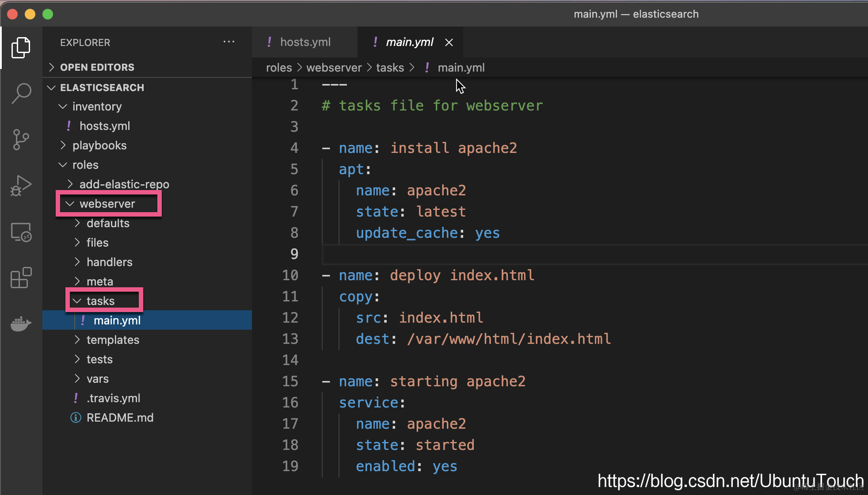This screenshot has width=868, height=495.
Task: Expand the playbooks folder
Action: coord(99,145)
